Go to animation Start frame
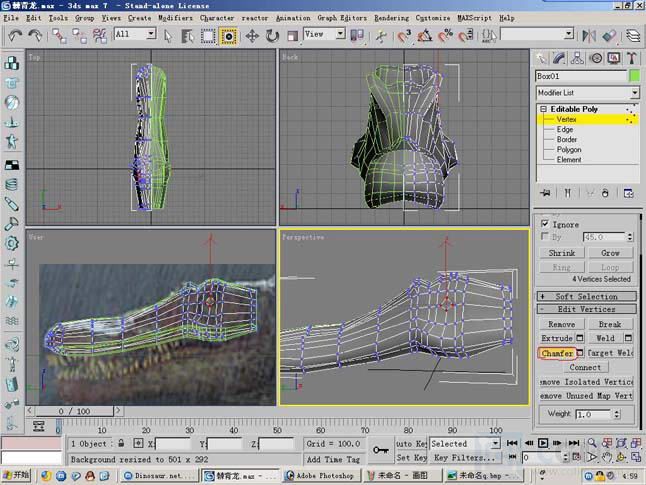The width and height of the screenshot is (646, 485). 512,443
